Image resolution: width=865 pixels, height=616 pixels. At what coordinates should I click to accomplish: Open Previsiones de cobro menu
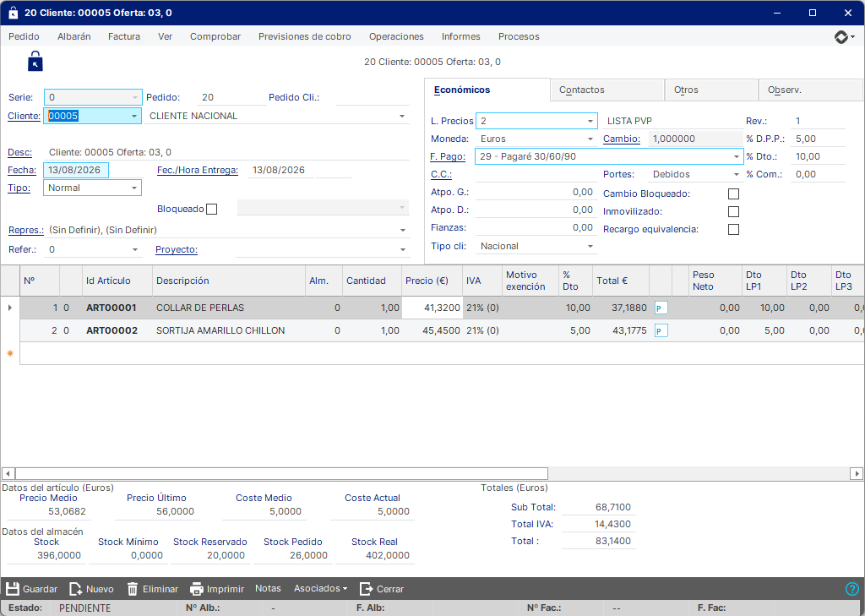point(304,36)
